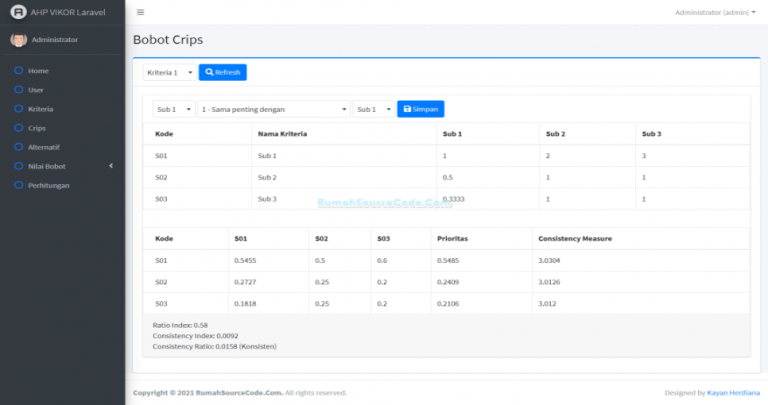Open the Kriteria 1 dropdown
The width and height of the screenshot is (768, 405).
tap(169, 72)
